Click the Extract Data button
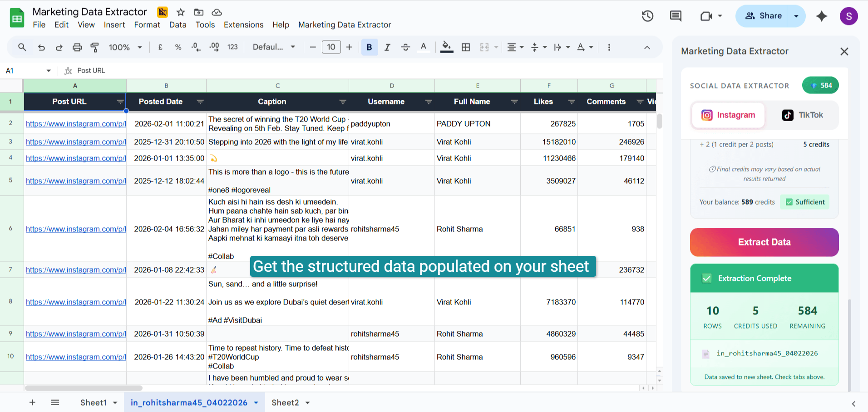Screen dimensions: 868x412 764,242
